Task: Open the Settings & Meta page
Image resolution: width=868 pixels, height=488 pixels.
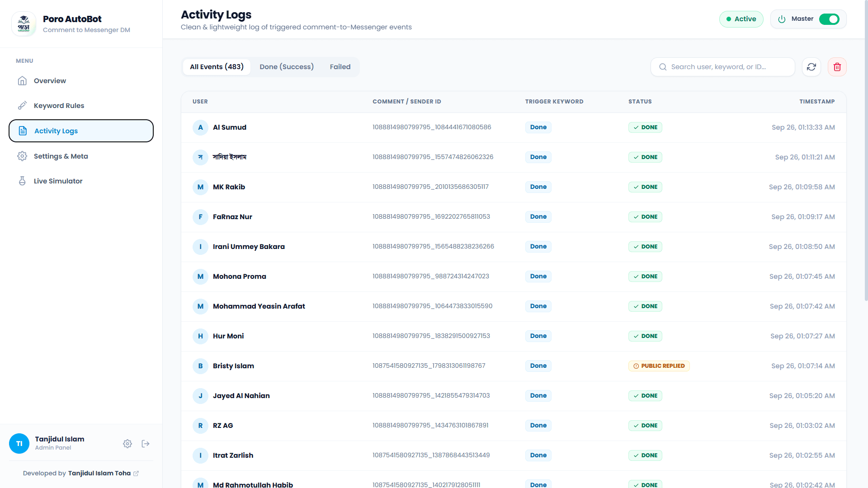Action: [x=81, y=156]
